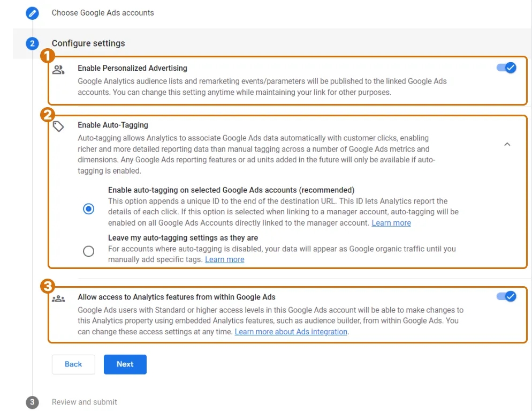Open Learn more about Ads integration link

[291, 332]
